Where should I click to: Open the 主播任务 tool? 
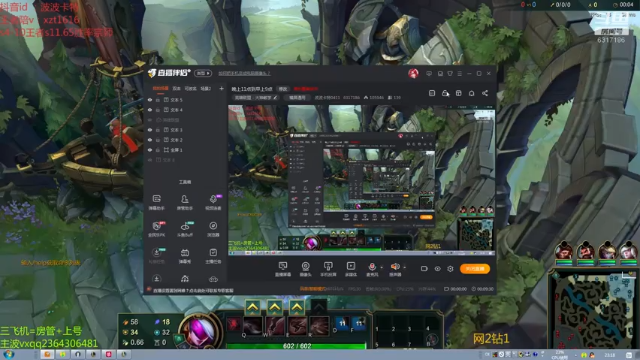(x=213, y=256)
